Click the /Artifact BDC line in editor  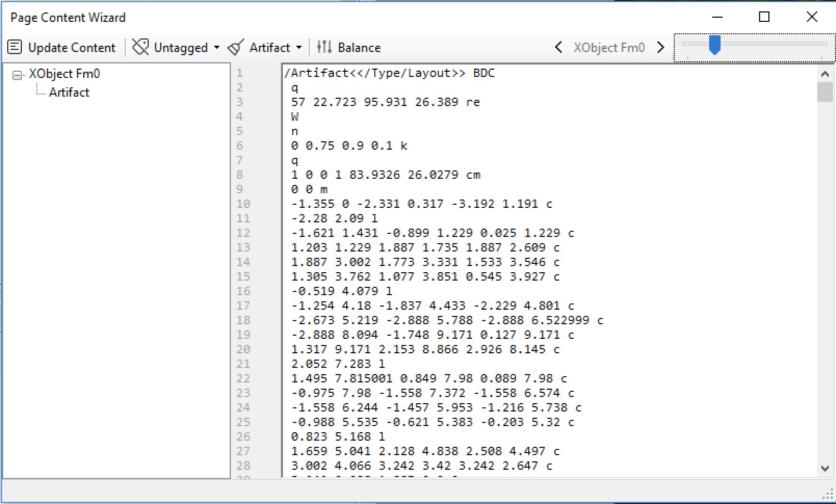point(389,73)
